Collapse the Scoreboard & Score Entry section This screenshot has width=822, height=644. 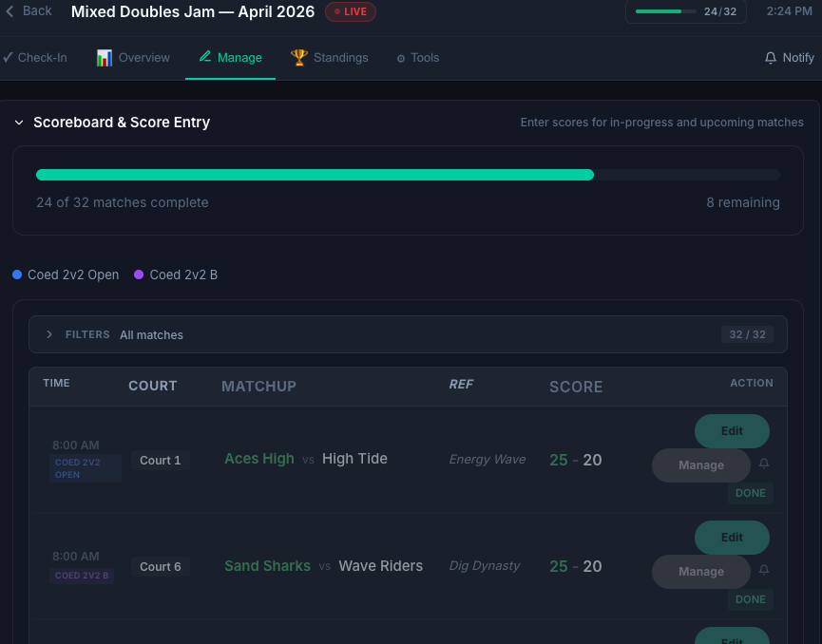pyautogui.click(x=19, y=123)
